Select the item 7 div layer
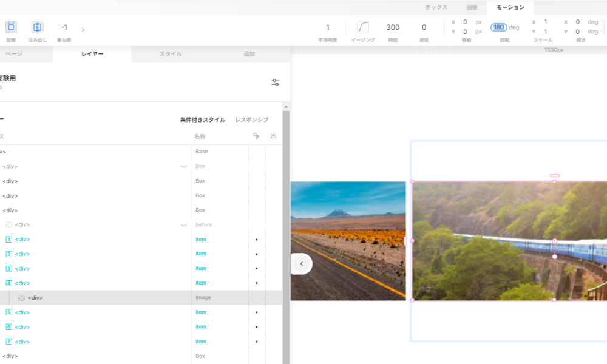The width and height of the screenshot is (607, 364). point(22,342)
